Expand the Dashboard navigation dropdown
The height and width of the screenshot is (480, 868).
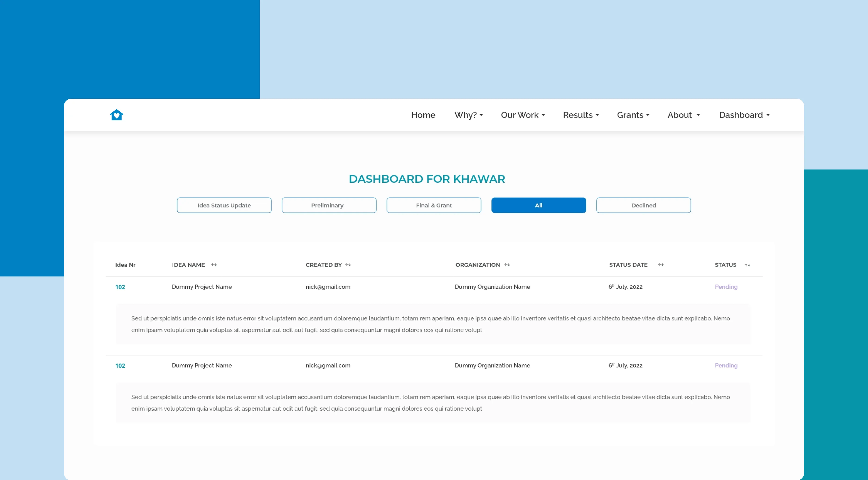point(744,115)
